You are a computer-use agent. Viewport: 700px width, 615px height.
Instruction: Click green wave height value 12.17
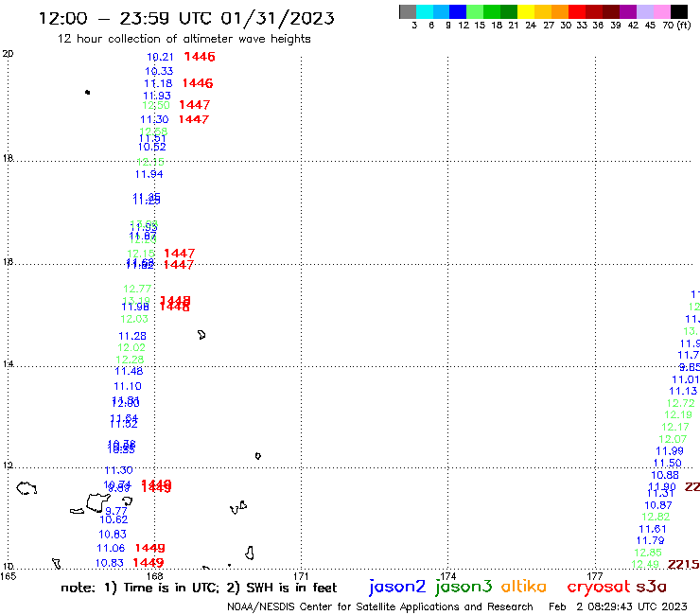675,428
